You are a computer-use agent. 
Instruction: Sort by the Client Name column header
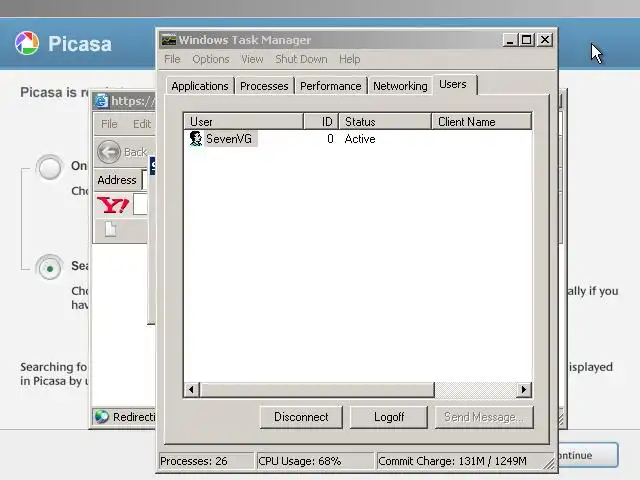tap(482, 122)
